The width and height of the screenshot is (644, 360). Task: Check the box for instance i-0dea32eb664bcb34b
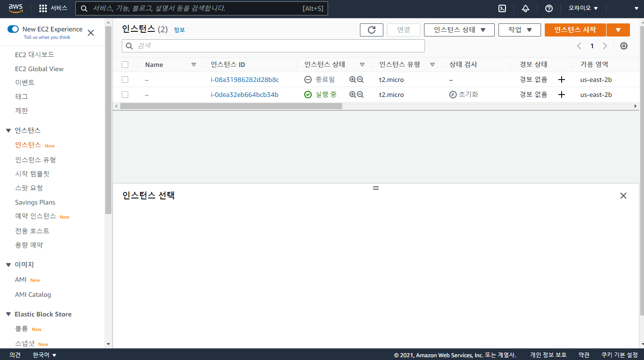[125, 95]
